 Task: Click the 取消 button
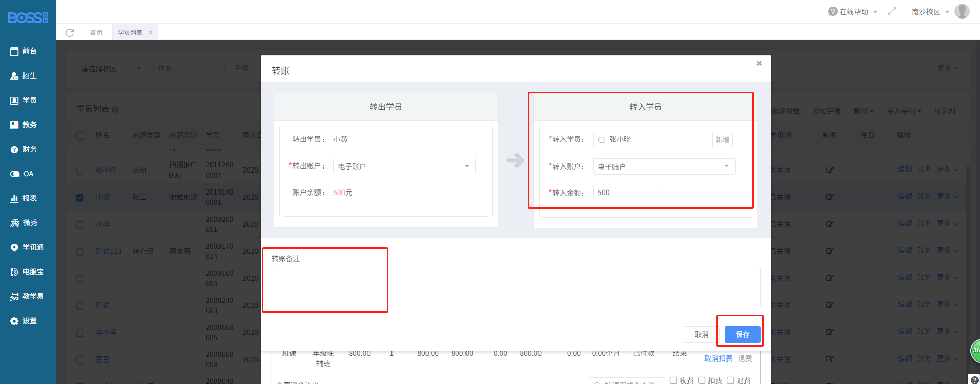click(x=701, y=334)
